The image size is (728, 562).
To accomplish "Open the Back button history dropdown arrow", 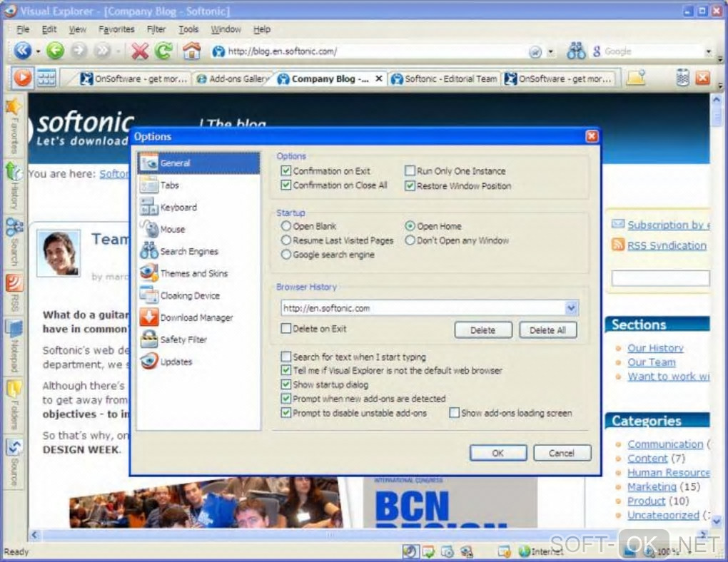I will [38, 51].
